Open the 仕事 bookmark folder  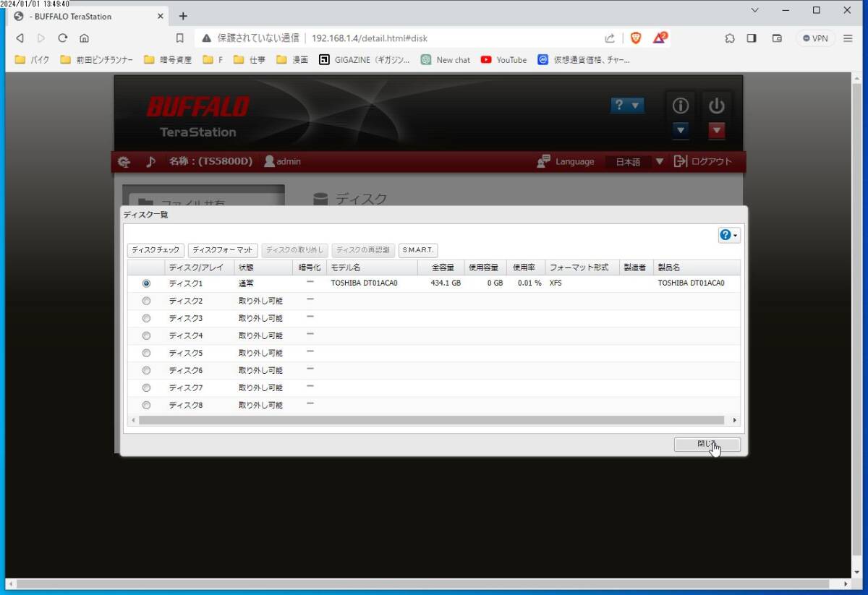(x=250, y=60)
